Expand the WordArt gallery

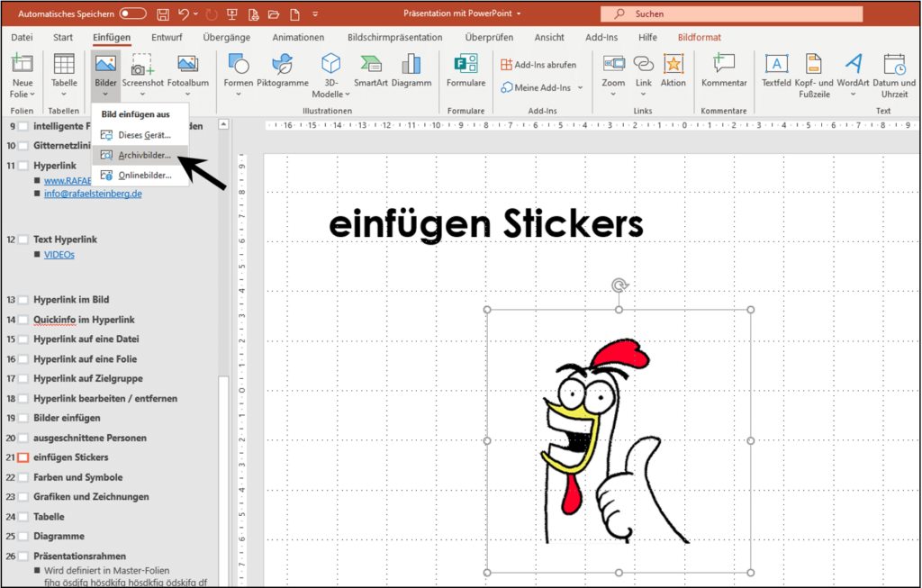click(x=853, y=94)
